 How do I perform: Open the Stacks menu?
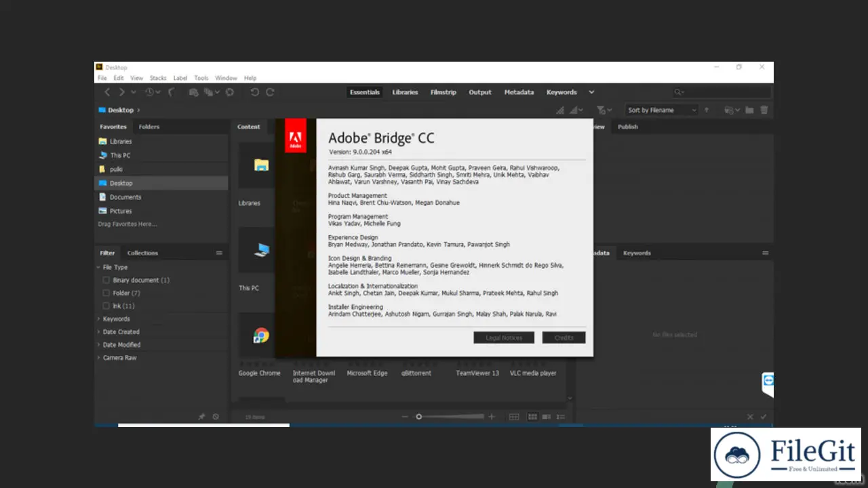158,78
